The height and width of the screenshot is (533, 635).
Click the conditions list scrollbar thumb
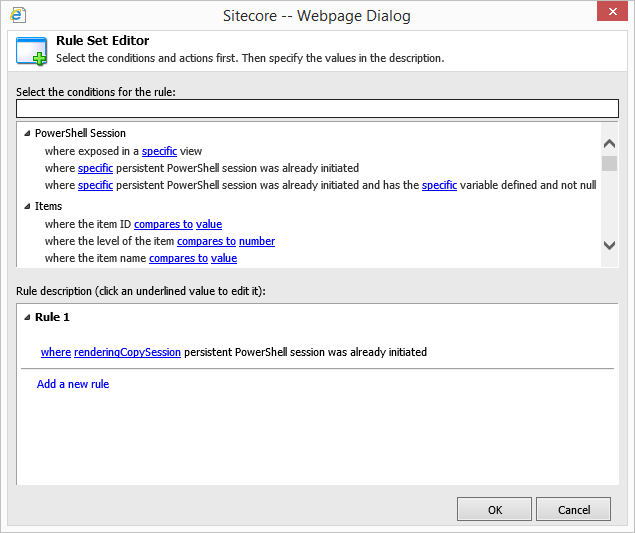pos(609,164)
